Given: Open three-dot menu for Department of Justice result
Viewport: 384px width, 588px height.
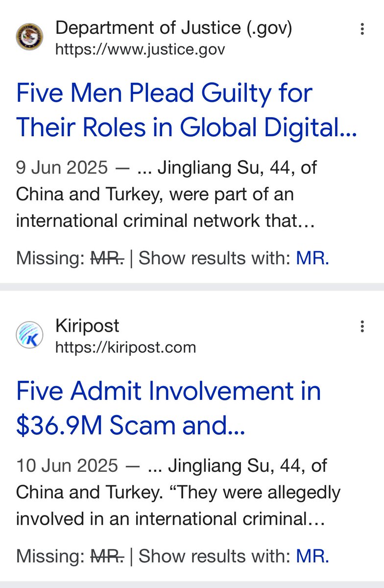Looking at the screenshot, I should tap(362, 29).
